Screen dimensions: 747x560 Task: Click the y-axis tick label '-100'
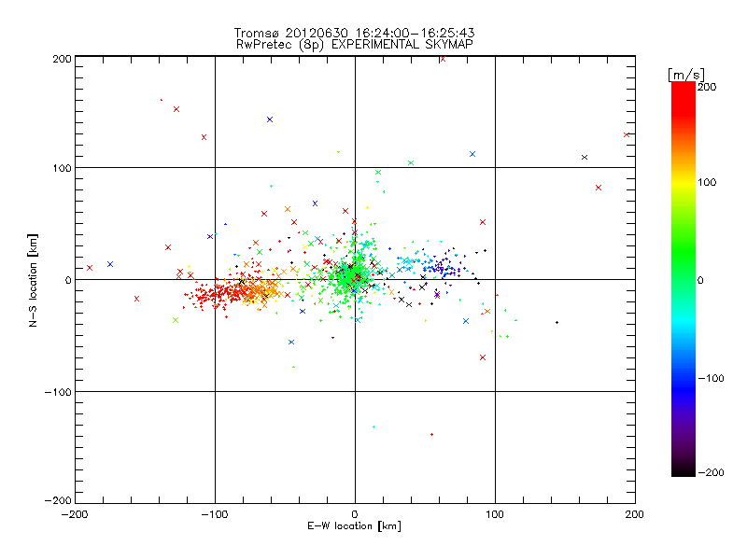[x=58, y=392]
